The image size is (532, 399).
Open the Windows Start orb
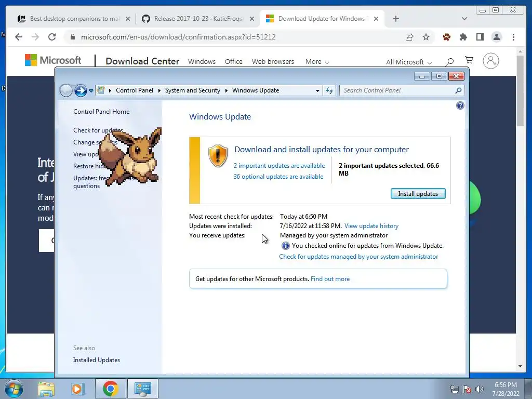coord(14,389)
